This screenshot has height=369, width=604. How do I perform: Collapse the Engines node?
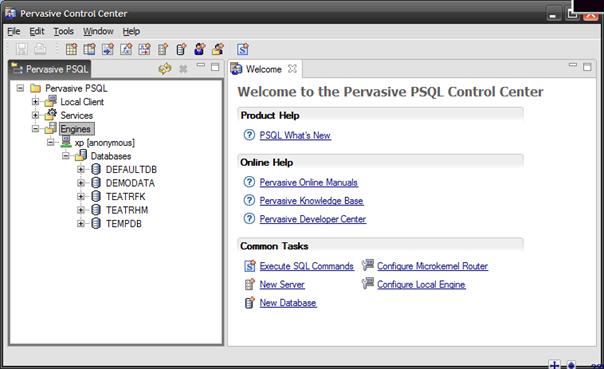35,129
